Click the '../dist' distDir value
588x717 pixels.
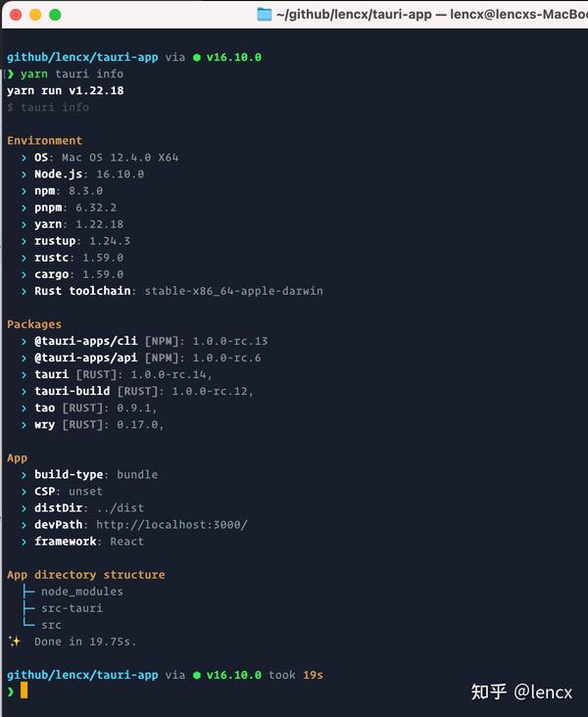(x=120, y=508)
